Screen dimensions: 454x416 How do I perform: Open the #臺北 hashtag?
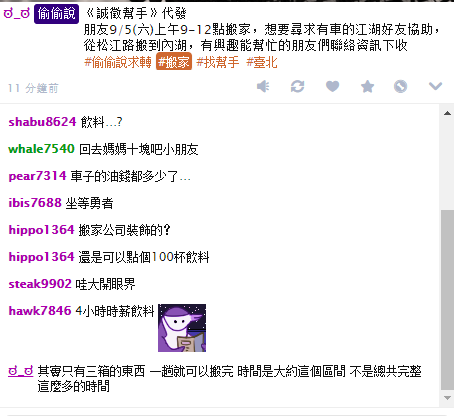(262, 62)
